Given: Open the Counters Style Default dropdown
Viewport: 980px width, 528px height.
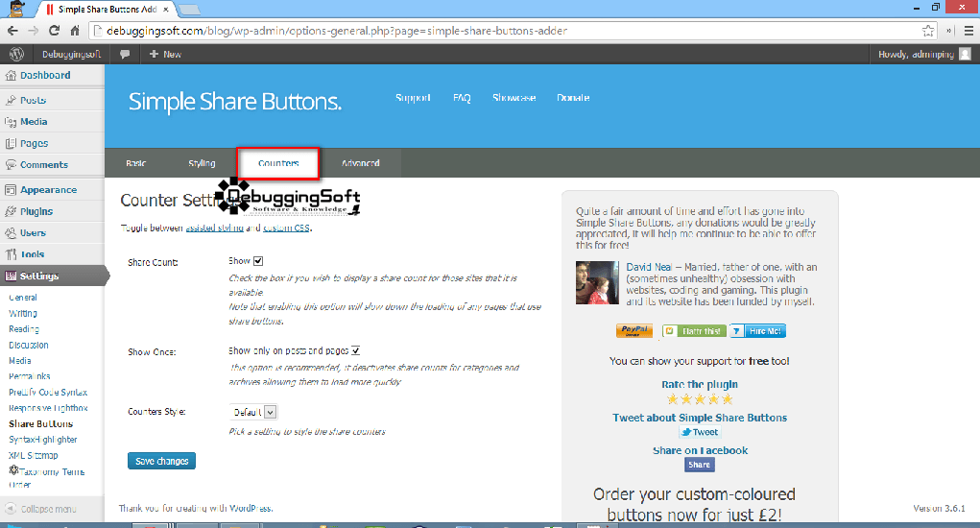Looking at the screenshot, I should coord(253,413).
